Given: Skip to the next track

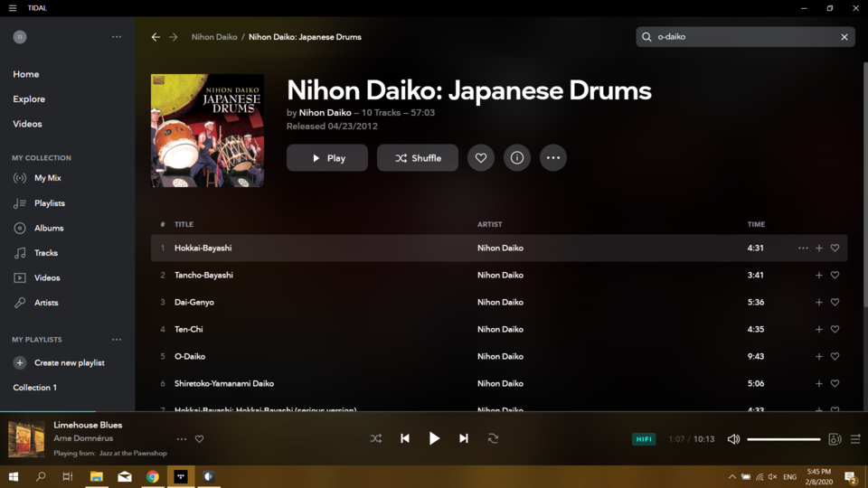Looking at the screenshot, I should point(463,439).
